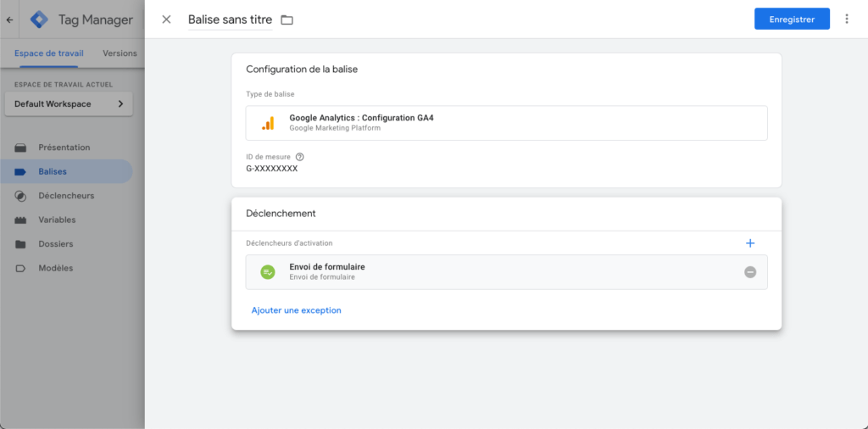
Task: Click the Variables brick icon
Action: coord(20,220)
